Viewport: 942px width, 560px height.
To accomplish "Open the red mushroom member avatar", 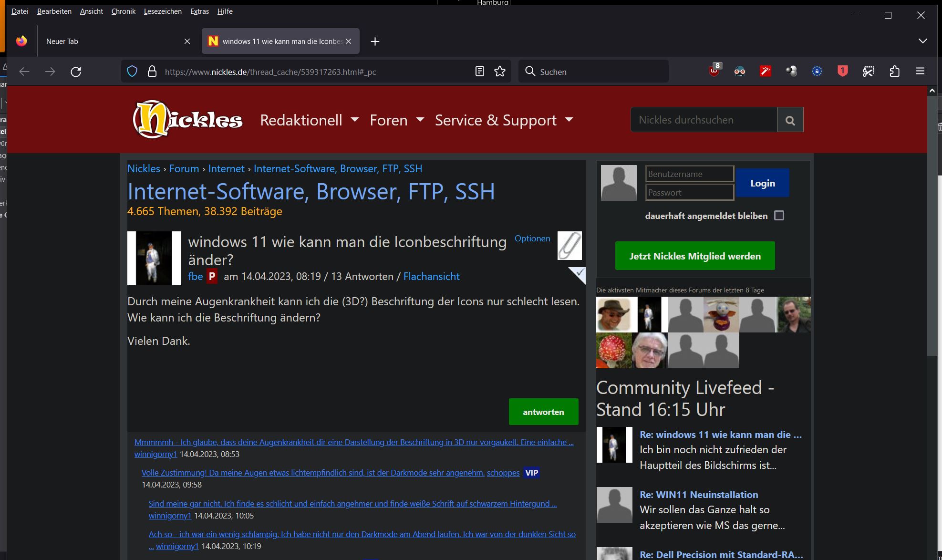I will (614, 351).
